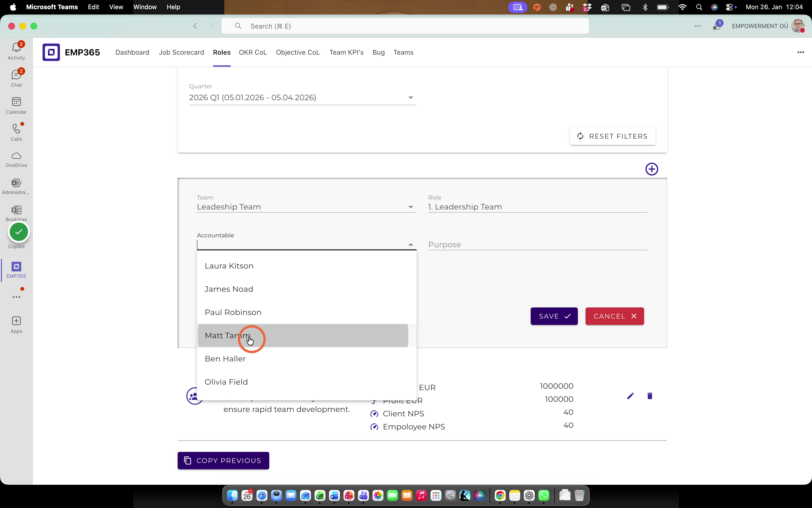This screenshot has height=508, width=812.
Task: Click the COPY PREVIOUS button
Action: coord(223,460)
